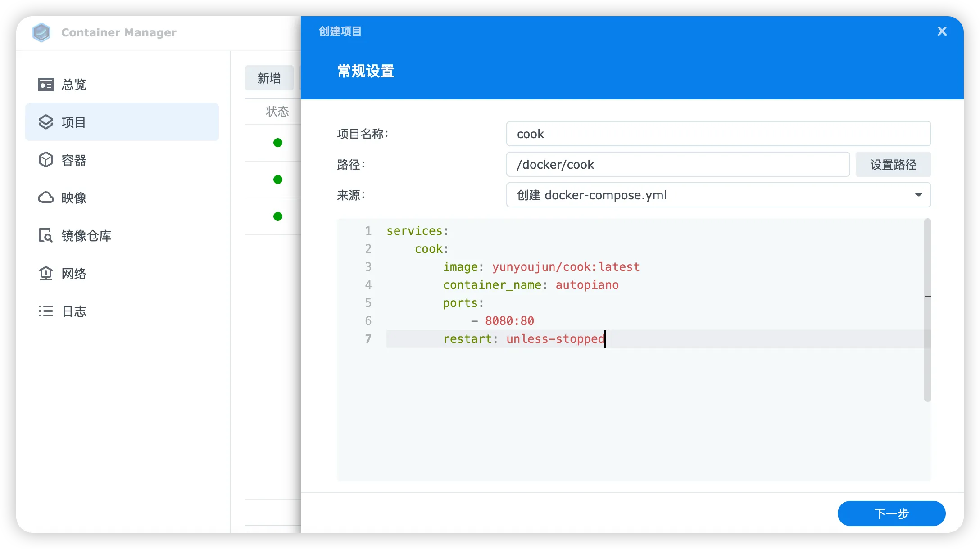
Task: Click the 常规设置 heading
Action: [x=366, y=71]
